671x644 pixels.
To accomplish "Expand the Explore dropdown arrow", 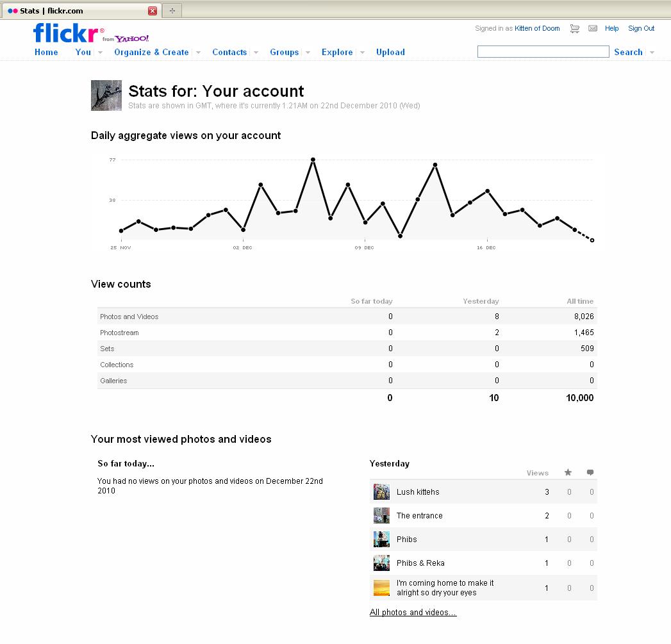I will pyautogui.click(x=362, y=53).
